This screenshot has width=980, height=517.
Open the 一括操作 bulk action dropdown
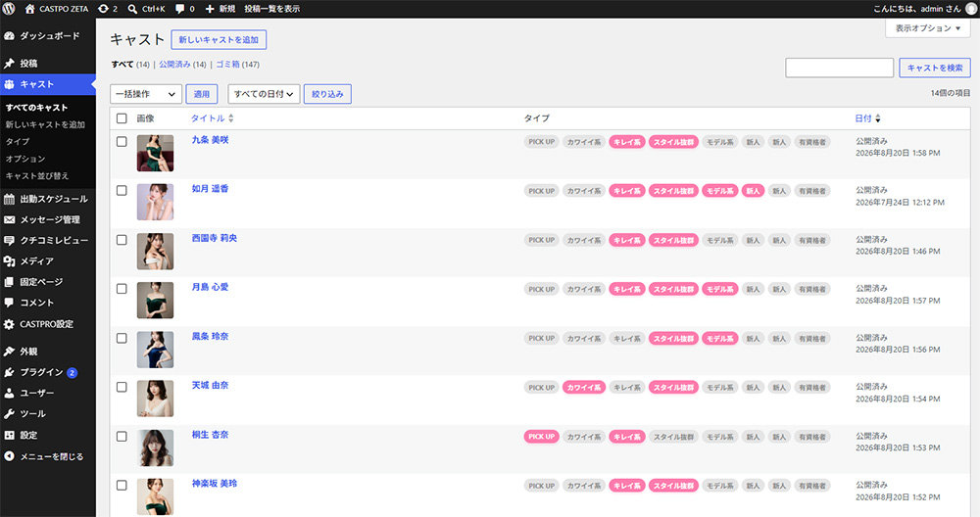(146, 94)
